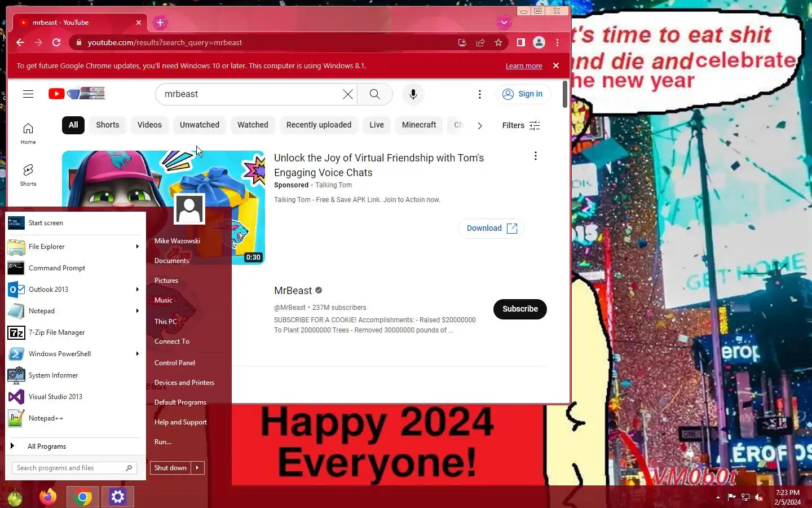Viewport: 812px width, 508px height.
Task: Start voice search with microphone
Action: 413,94
